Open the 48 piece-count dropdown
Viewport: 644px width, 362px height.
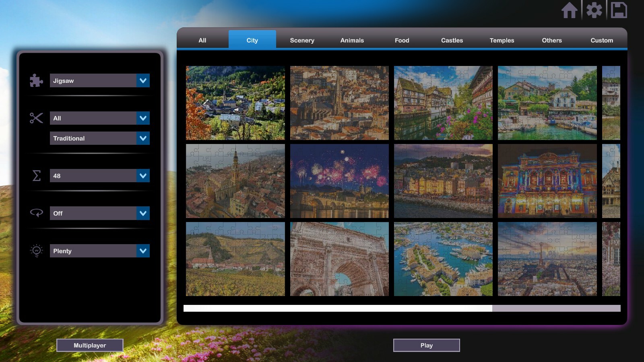[x=99, y=175]
